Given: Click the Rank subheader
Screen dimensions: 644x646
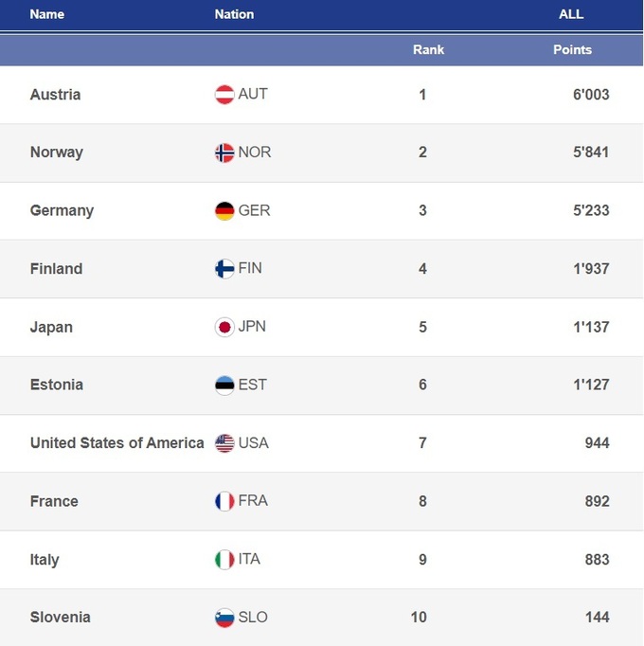Looking at the screenshot, I should click(x=428, y=49).
